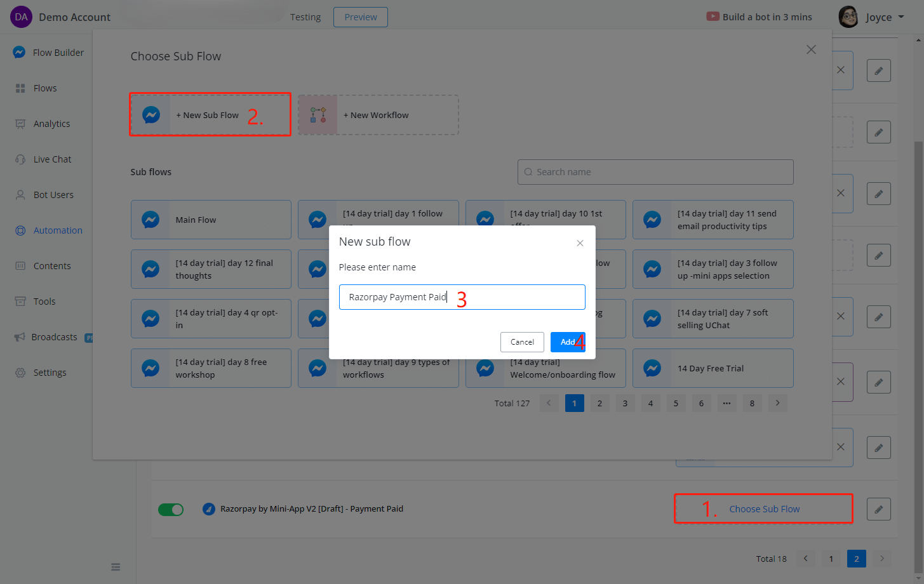Open Analytics in sidebar

point(43,124)
